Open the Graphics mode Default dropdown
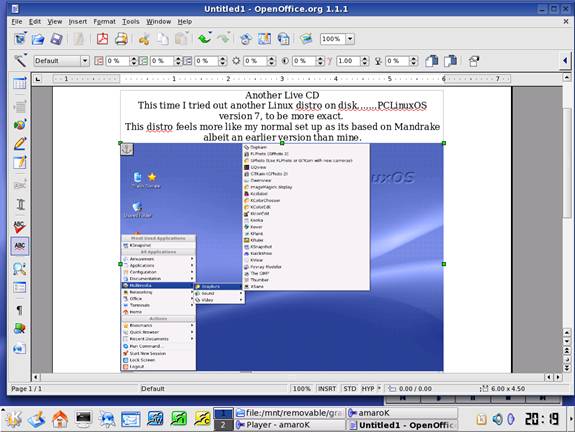 point(85,61)
